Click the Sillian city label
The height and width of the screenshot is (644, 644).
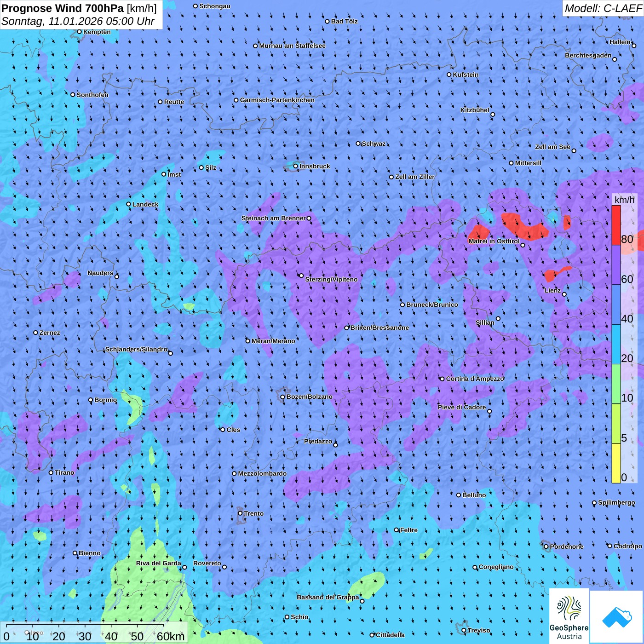click(485, 322)
